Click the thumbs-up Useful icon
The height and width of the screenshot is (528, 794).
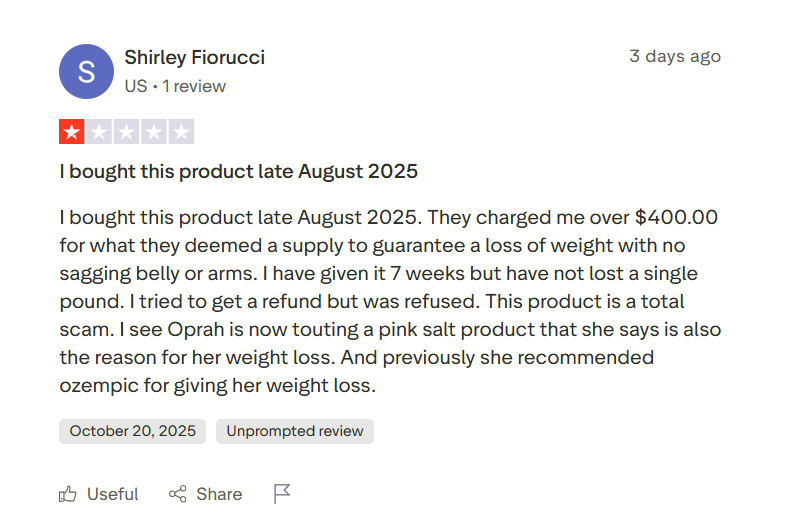point(68,494)
